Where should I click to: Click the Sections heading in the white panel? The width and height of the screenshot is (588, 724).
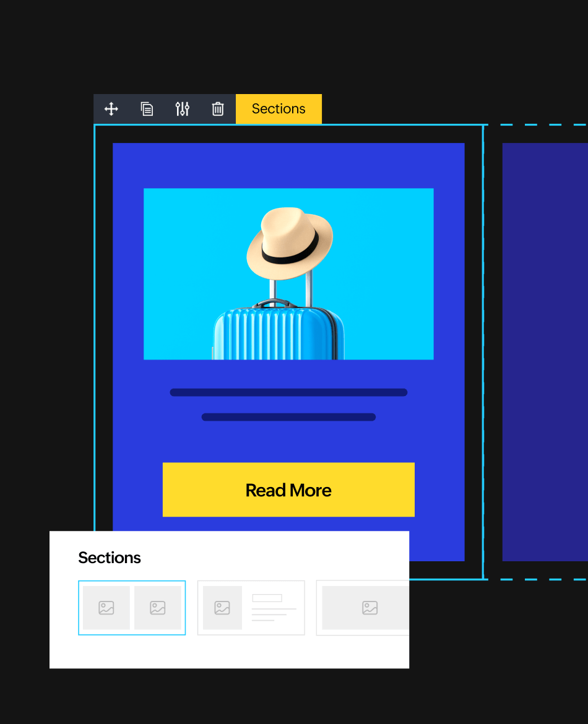[110, 558]
